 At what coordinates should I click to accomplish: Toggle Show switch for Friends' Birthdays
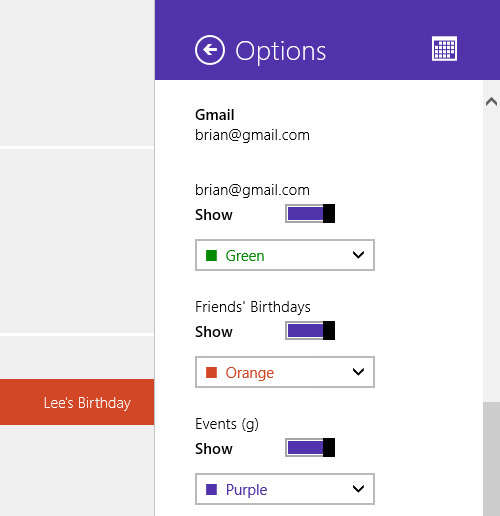[310, 330]
